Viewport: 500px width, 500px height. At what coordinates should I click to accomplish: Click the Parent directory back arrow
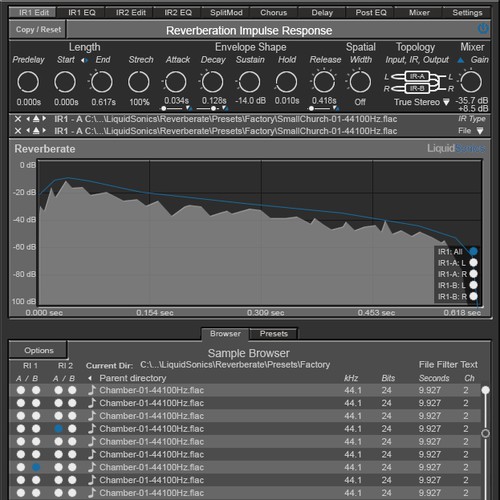click(90, 378)
